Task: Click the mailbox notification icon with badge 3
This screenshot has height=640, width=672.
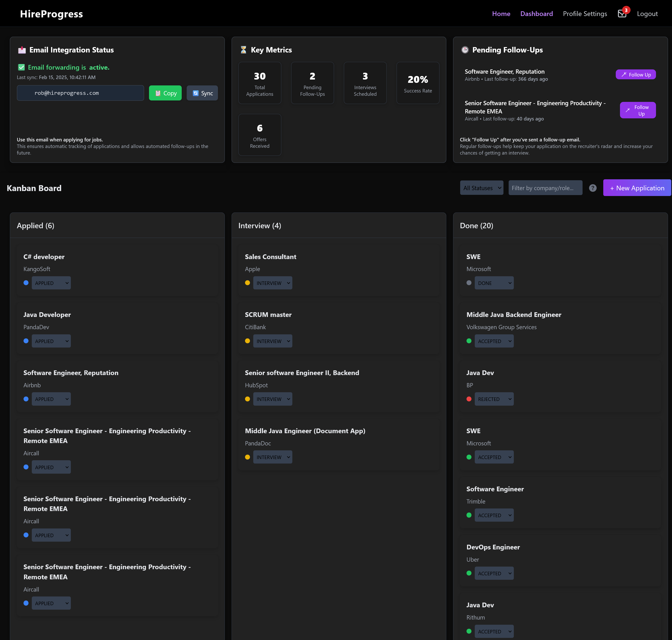Action: [622, 13]
